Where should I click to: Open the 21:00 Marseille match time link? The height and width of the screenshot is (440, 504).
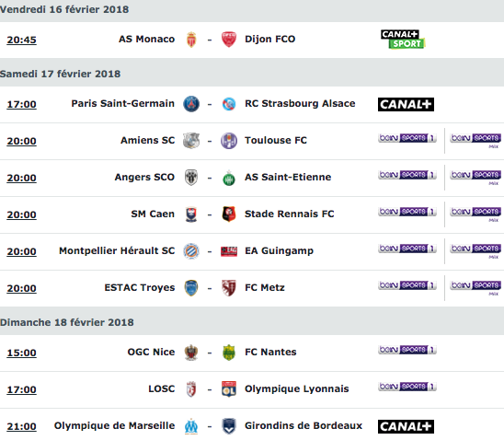click(x=21, y=426)
